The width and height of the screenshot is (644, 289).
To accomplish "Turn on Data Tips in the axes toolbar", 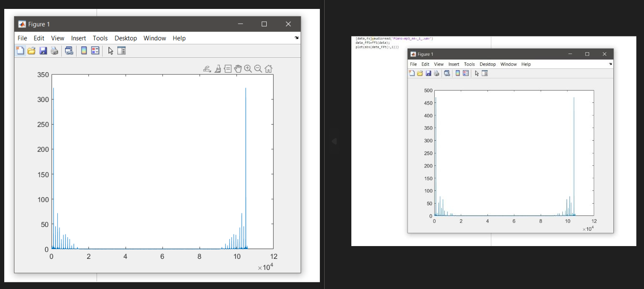I will 228,68.
